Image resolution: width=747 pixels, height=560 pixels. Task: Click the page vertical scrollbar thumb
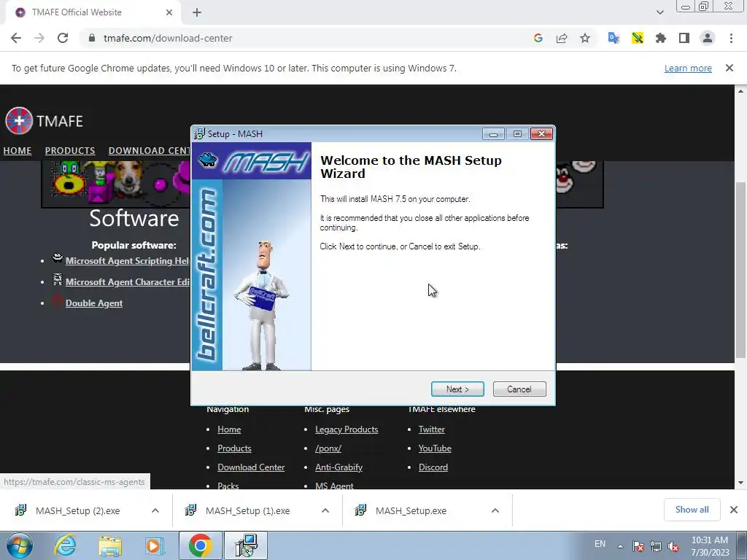coord(740,270)
